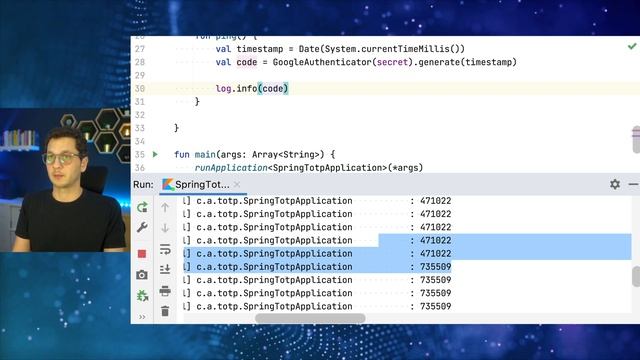Expand more run actions double chevron
Viewport: 640px width, 360px height.
tap(142, 317)
